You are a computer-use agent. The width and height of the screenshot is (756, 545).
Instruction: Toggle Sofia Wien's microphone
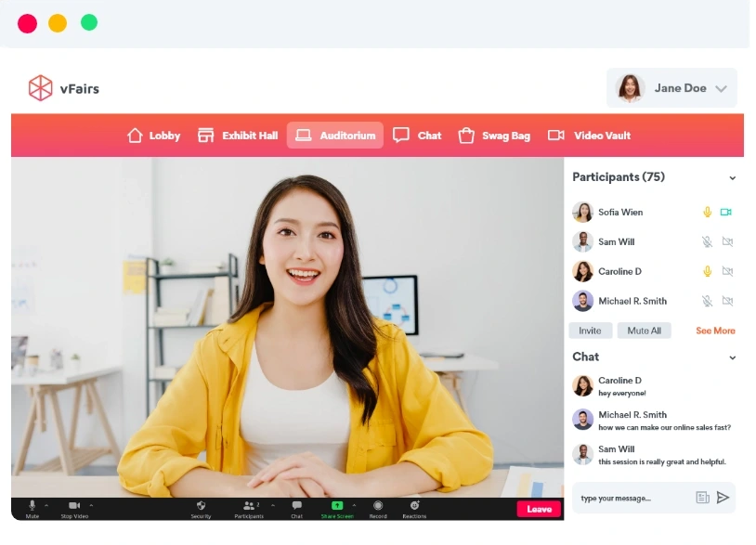click(708, 212)
